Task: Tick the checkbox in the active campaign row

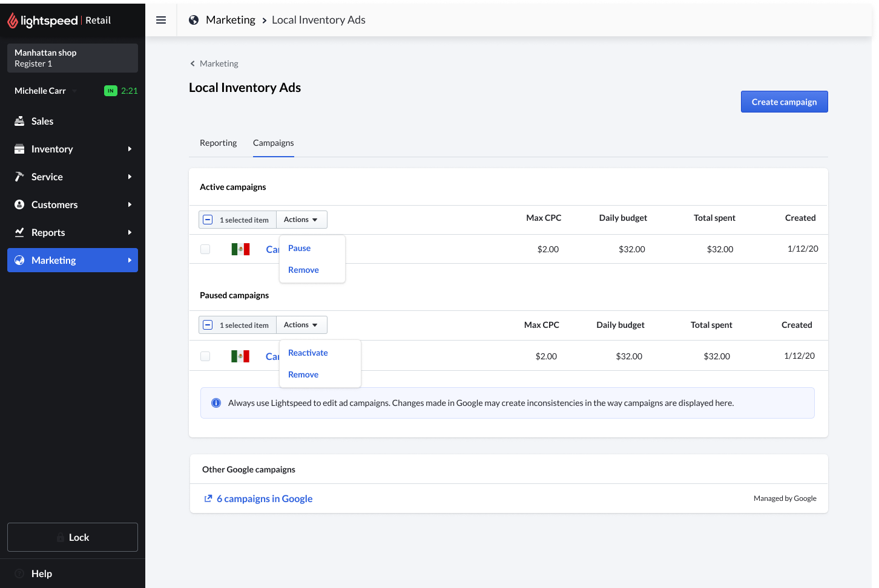Action: pyautogui.click(x=205, y=249)
